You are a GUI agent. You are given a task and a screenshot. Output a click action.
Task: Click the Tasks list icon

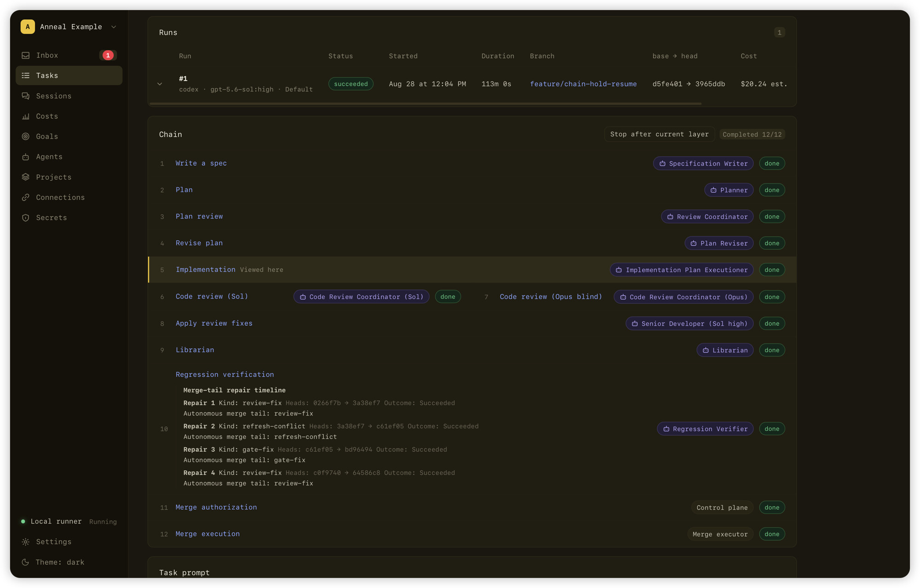[x=26, y=75]
